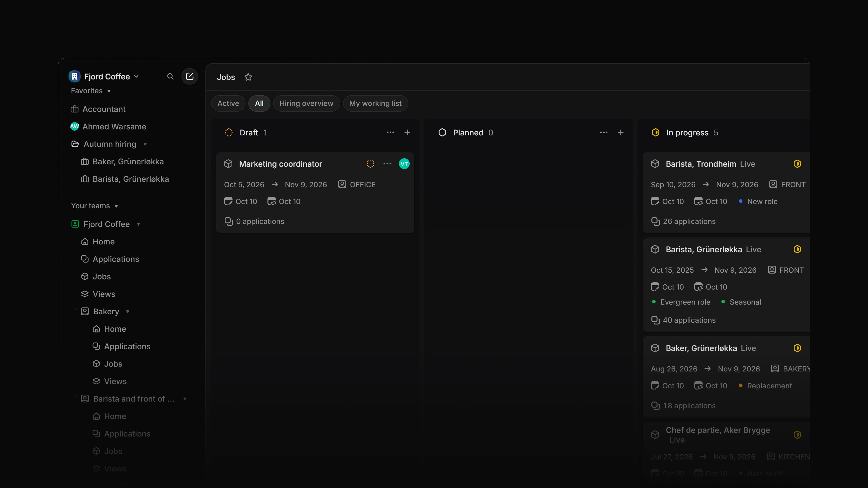Open the Barista, Trondheim job title
This screenshot has height=488, width=868.
(701, 164)
